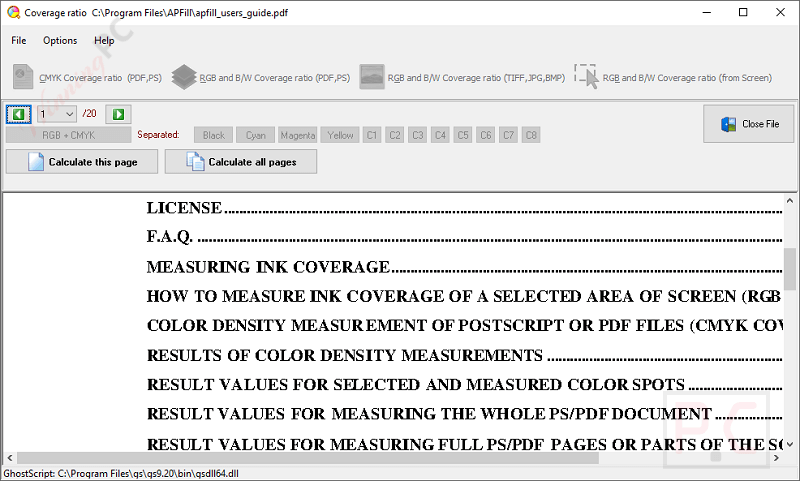Toggle the Yellow separation
Image resolution: width=800 pixels, height=481 pixels.
tap(340, 135)
